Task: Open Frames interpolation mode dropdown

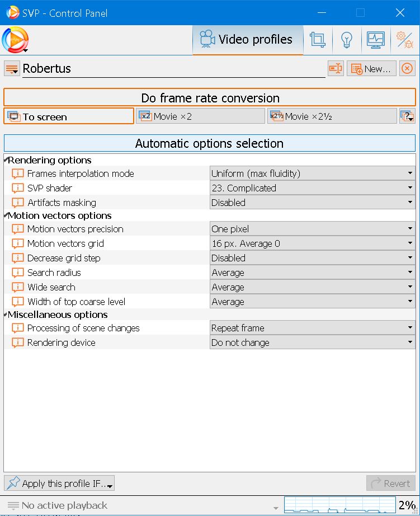Action: pyautogui.click(x=312, y=173)
